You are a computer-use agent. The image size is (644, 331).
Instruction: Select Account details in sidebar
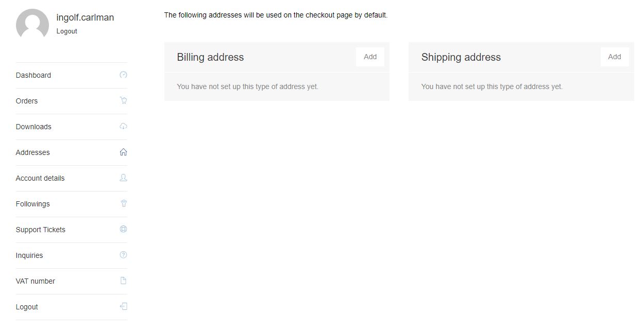pyautogui.click(x=40, y=178)
